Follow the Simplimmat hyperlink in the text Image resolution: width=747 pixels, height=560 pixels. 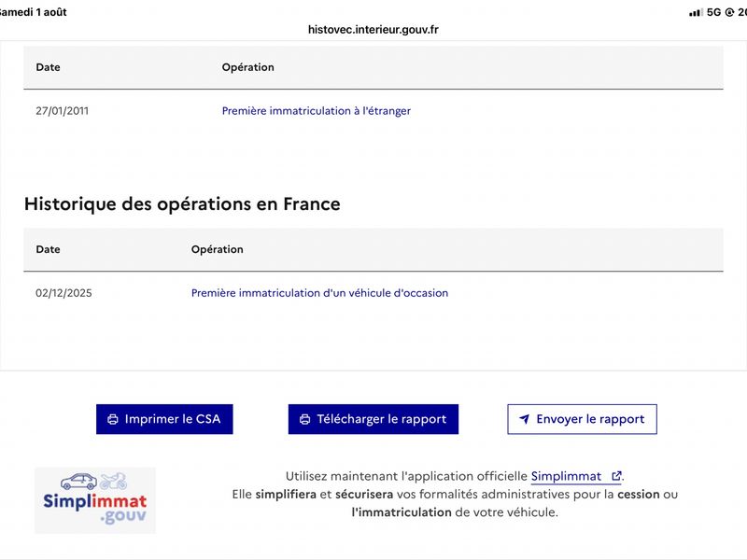click(x=566, y=476)
